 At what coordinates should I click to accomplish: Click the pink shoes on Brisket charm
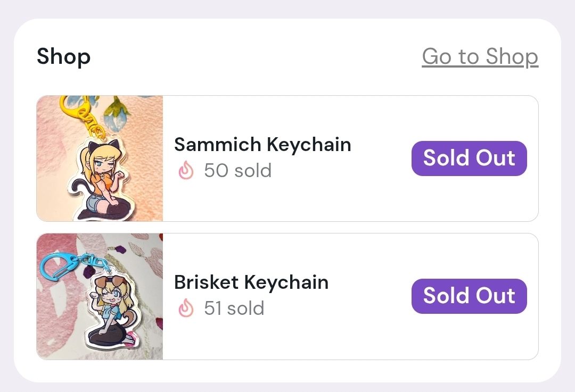click(x=131, y=338)
